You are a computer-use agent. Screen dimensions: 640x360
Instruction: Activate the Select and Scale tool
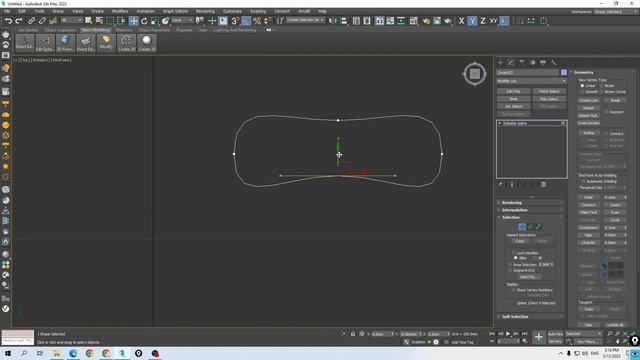click(x=155, y=20)
